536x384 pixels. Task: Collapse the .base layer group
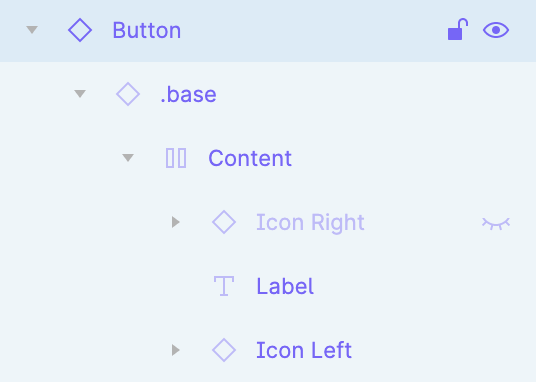click(80, 94)
